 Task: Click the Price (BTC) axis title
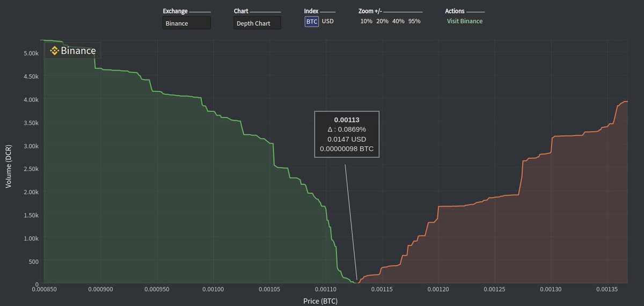click(x=320, y=301)
